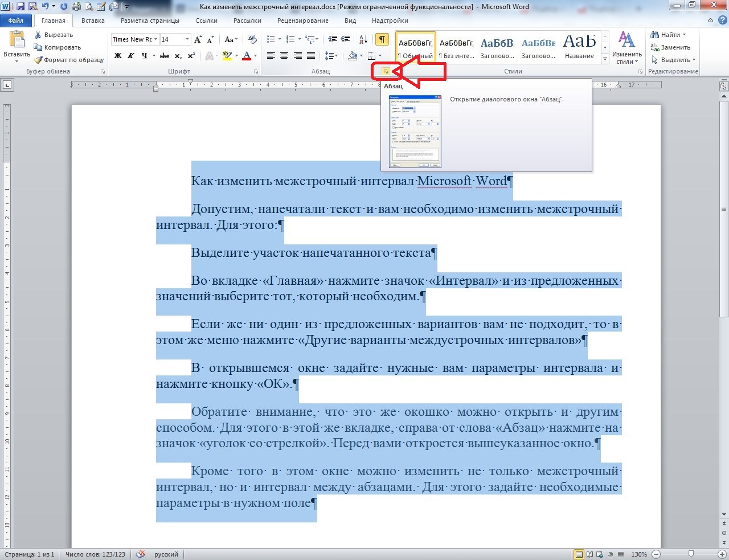Toggle paragraph marks display (¶)

point(382,39)
